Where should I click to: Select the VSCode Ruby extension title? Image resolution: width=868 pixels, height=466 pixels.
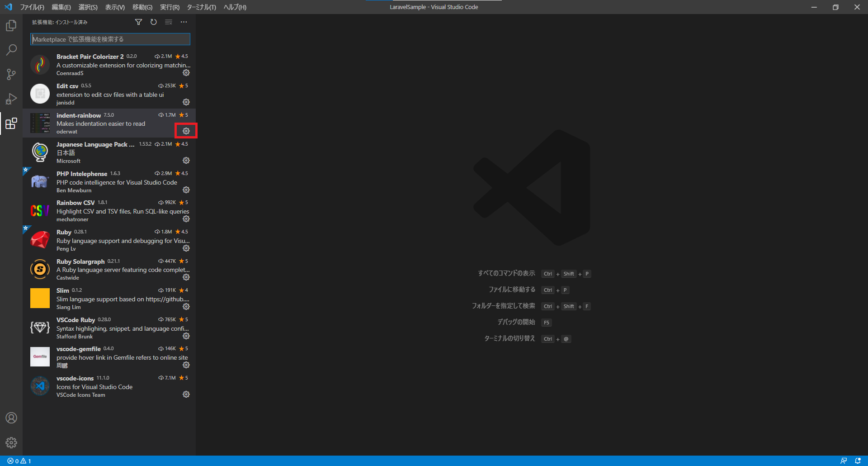(75, 320)
